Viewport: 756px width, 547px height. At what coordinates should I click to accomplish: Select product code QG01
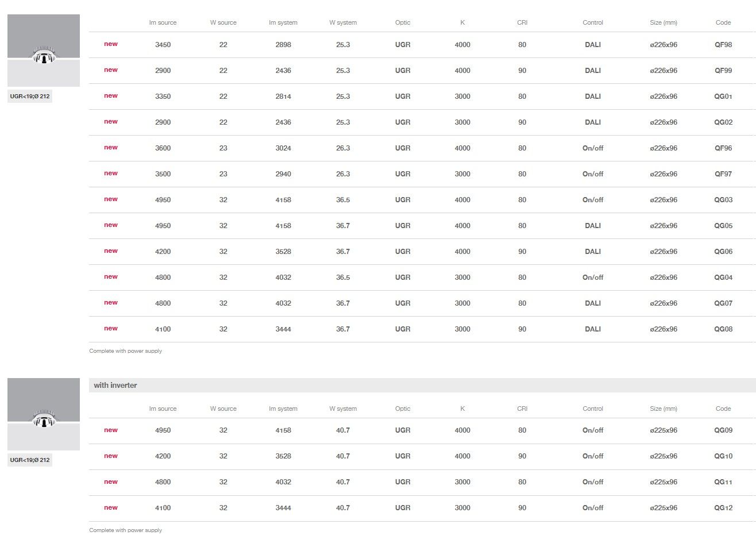pyautogui.click(x=723, y=97)
